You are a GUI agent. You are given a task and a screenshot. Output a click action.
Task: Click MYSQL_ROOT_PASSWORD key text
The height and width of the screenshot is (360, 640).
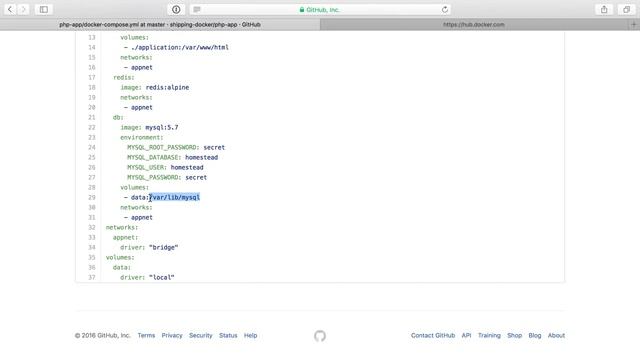(x=163, y=147)
